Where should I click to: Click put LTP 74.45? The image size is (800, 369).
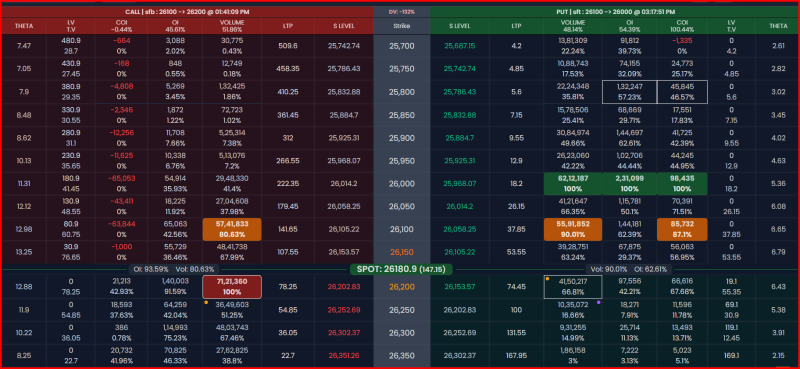pyautogui.click(x=516, y=287)
